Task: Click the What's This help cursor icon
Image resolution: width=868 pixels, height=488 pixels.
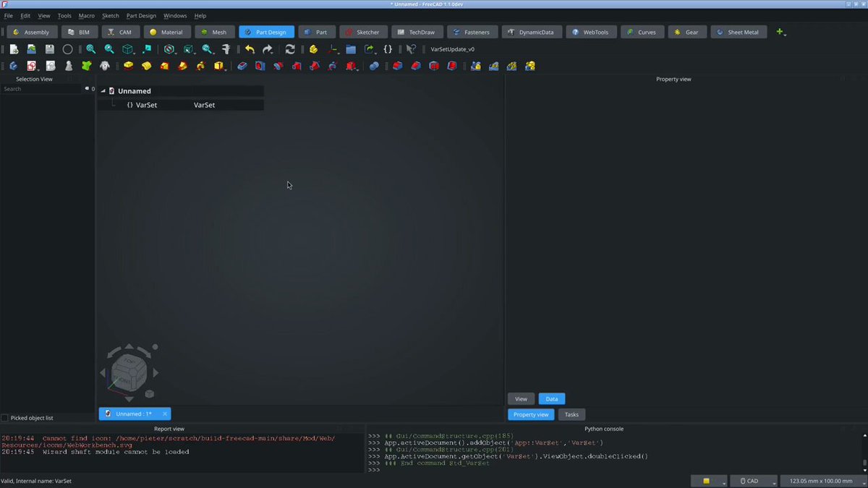Action: (x=411, y=49)
